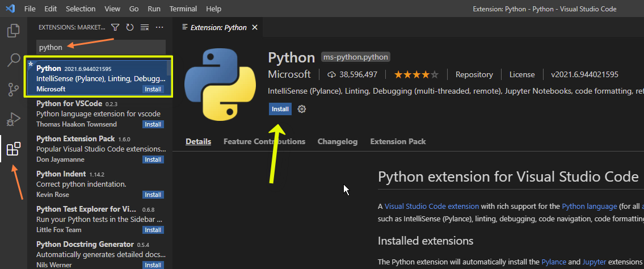Select Python Indent list entry
644x269 pixels.
(x=100, y=184)
